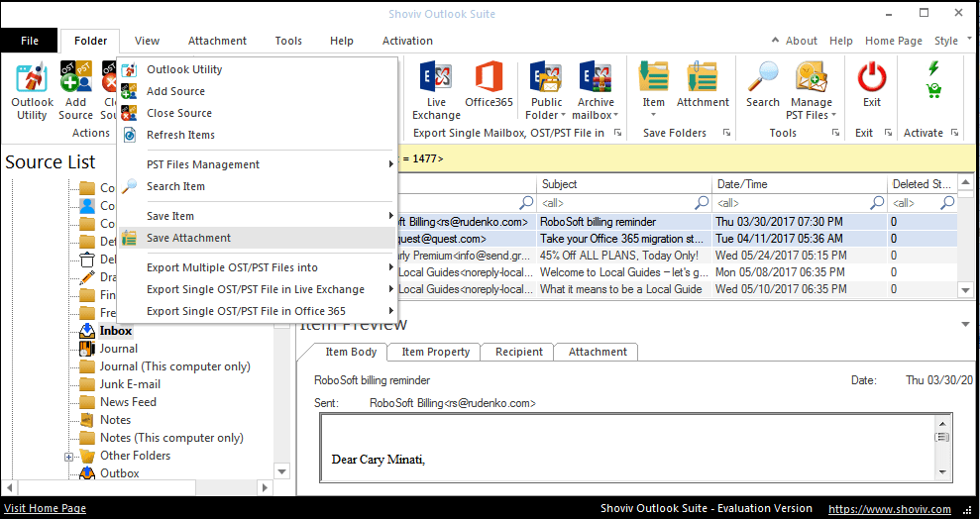Image resolution: width=980 pixels, height=519 pixels.
Task: Open the Live Exchange export icon
Action: [436, 77]
